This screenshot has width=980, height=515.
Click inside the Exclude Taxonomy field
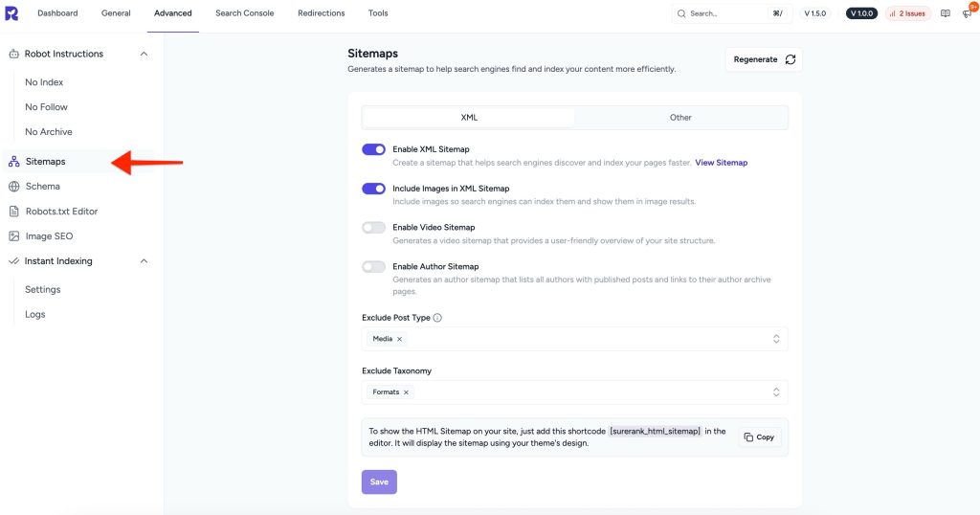574,392
